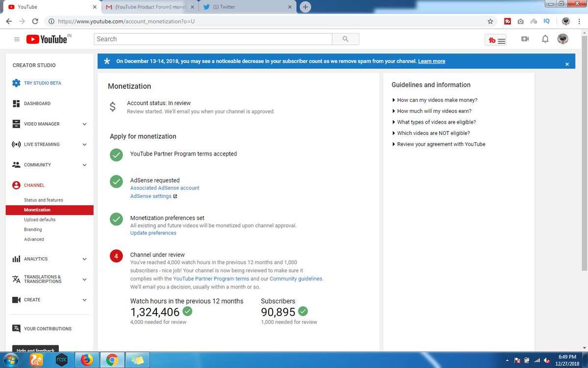Click the camera extension icon
Screen dimensions: 588x368
520,22
